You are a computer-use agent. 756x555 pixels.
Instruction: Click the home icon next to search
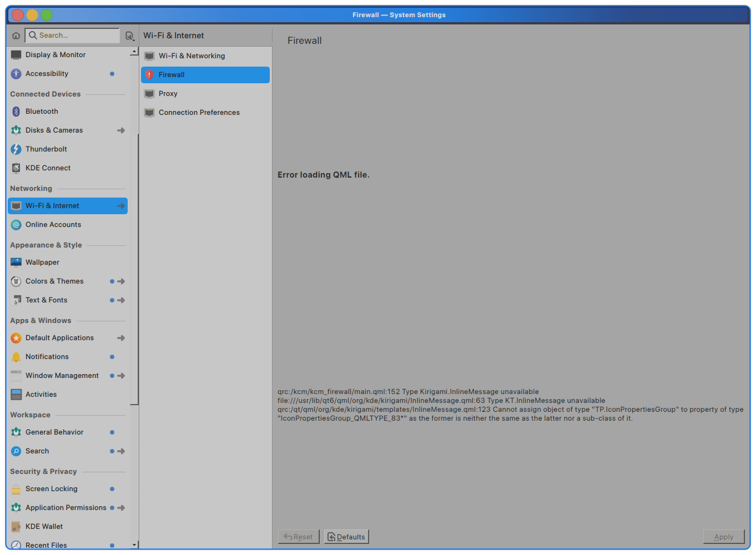(x=16, y=36)
